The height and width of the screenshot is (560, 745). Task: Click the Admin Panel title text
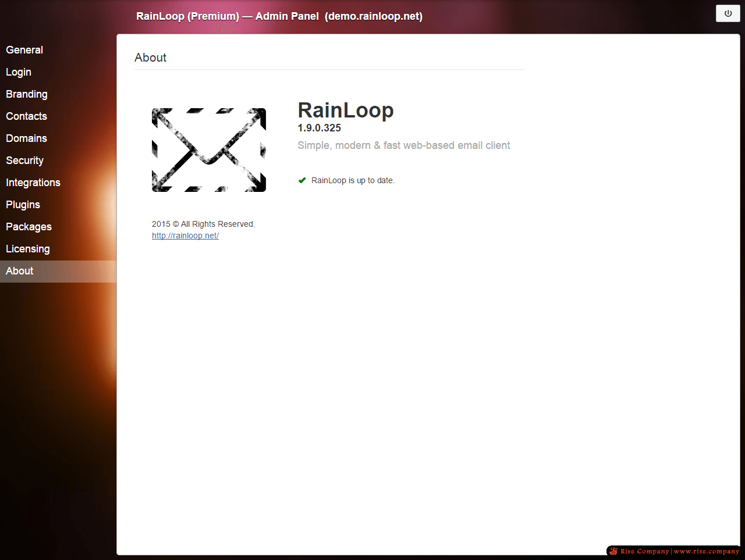279,16
